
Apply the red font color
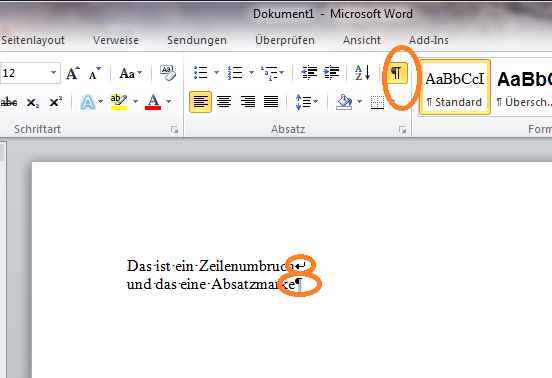153,102
